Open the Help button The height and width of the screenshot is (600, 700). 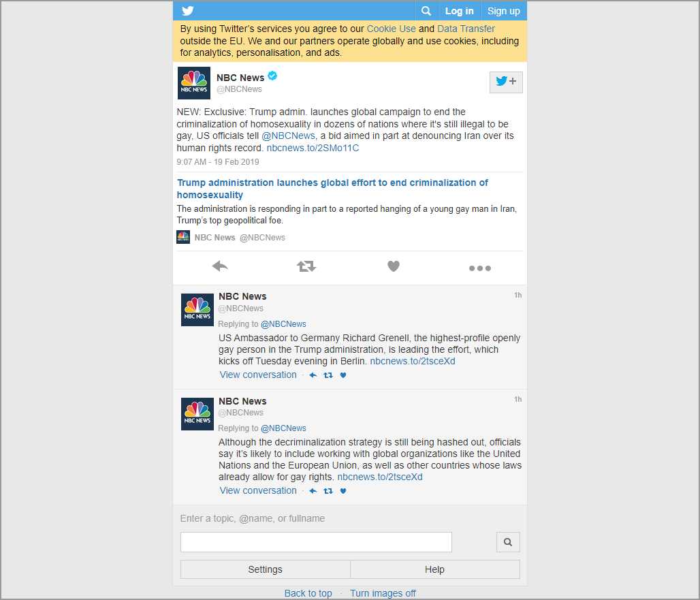coord(434,569)
